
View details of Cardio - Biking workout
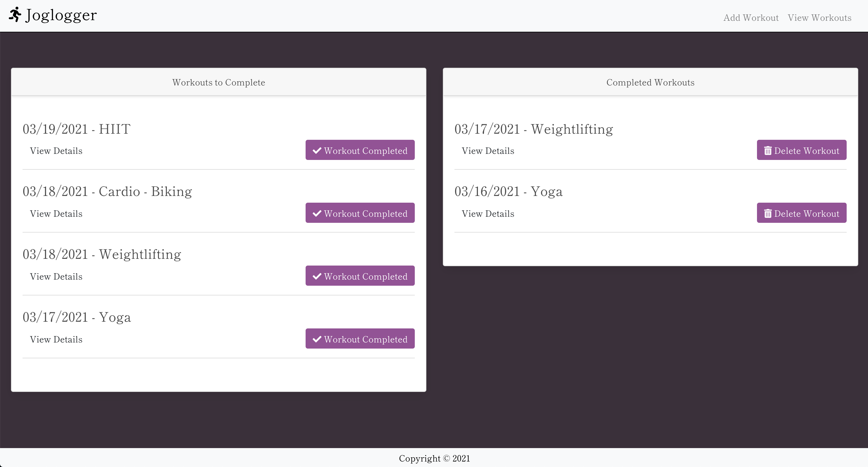point(56,213)
